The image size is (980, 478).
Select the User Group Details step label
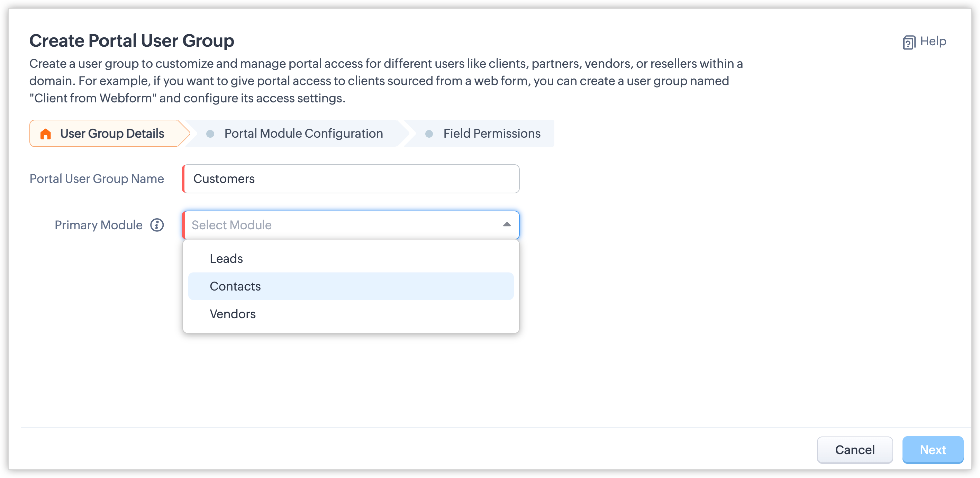112,134
